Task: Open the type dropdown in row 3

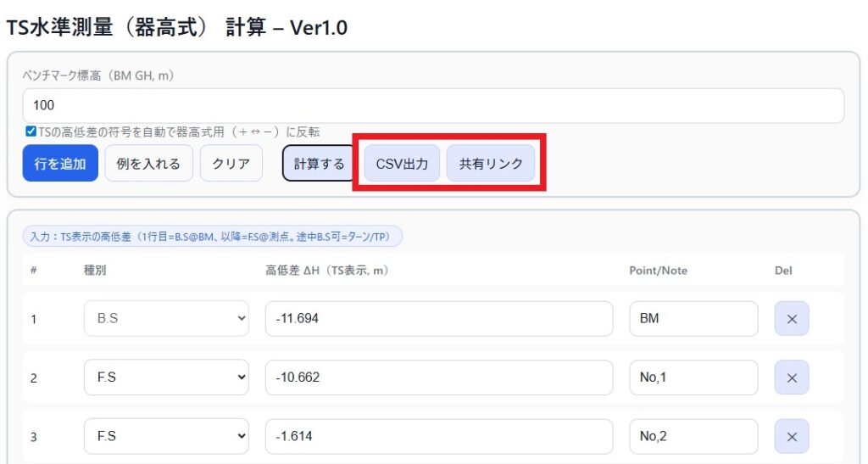Action: (166, 436)
